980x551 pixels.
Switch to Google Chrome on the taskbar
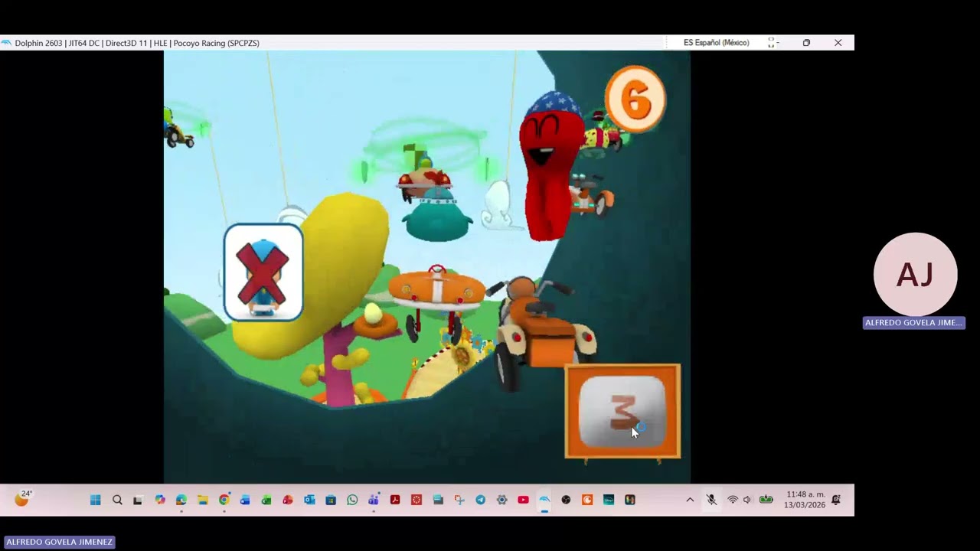224,500
